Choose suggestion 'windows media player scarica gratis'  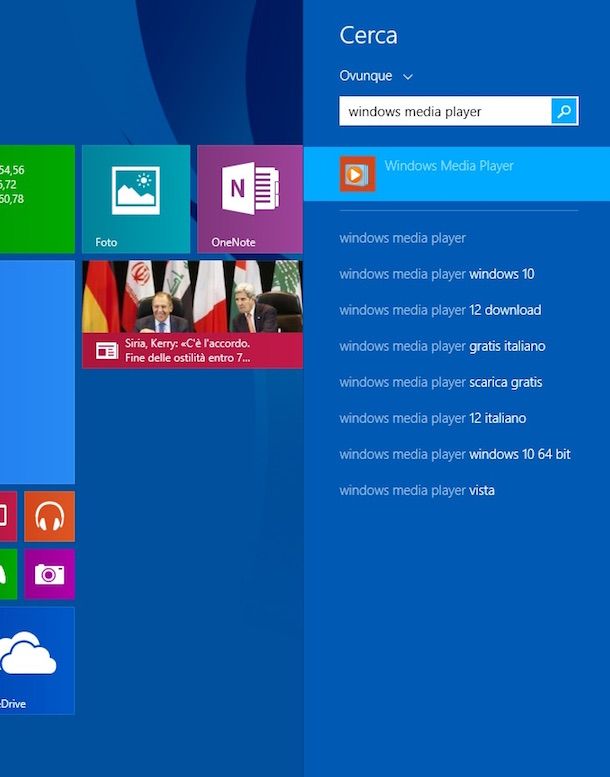441,383
